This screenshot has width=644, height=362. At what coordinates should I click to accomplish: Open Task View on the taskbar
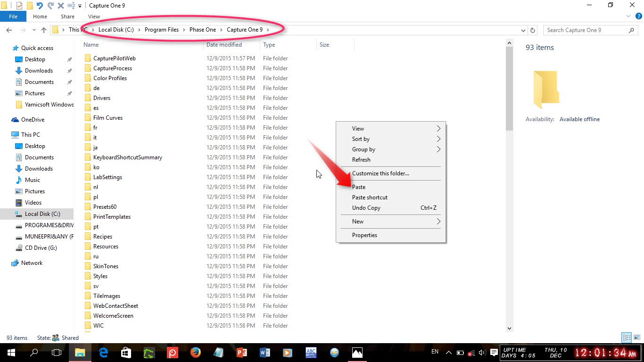click(56, 353)
